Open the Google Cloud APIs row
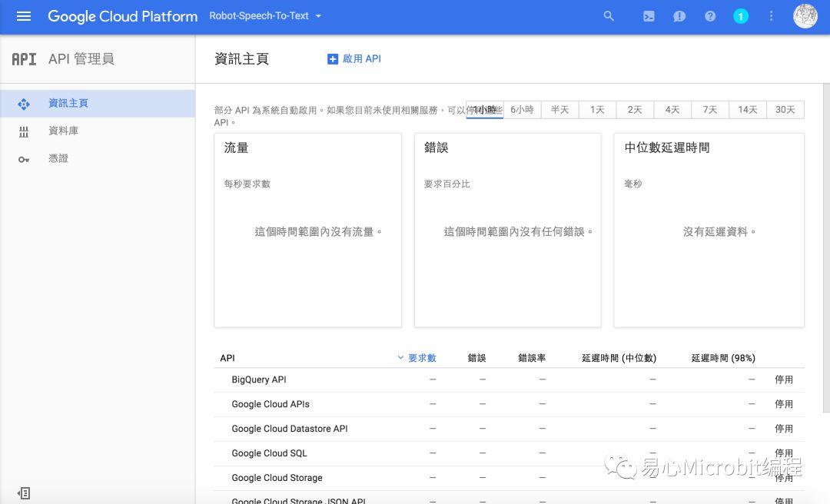Image resolution: width=830 pixels, height=504 pixels. click(x=510, y=404)
